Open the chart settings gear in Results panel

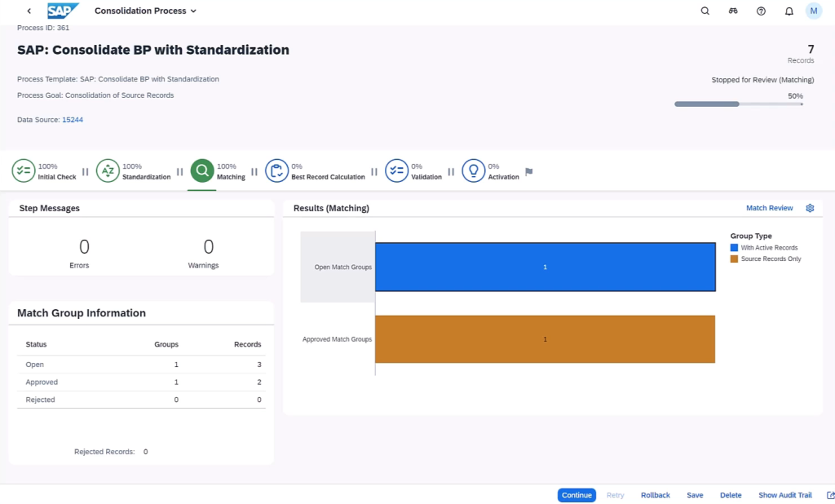coord(810,208)
